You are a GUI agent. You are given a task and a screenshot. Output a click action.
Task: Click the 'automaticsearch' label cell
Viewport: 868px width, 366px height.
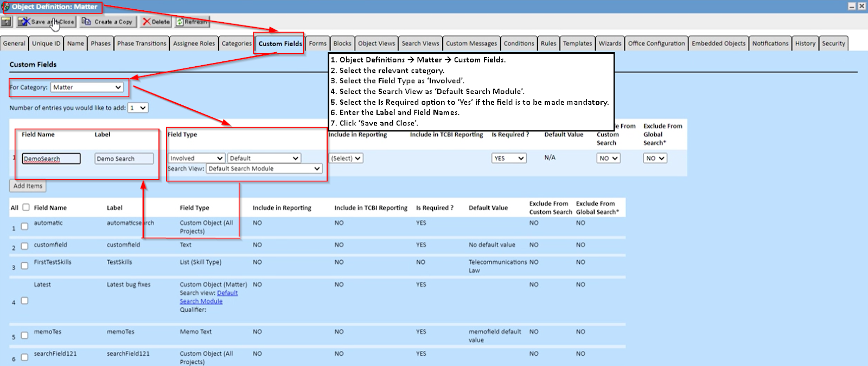130,223
